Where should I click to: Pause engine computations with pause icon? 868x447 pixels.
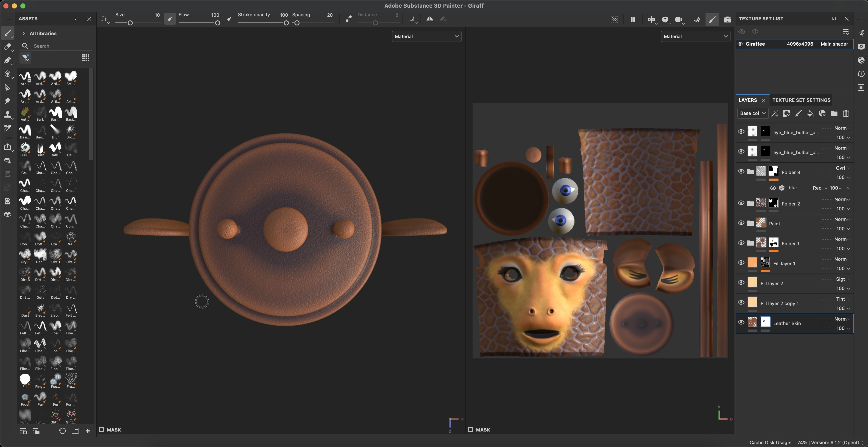633,20
